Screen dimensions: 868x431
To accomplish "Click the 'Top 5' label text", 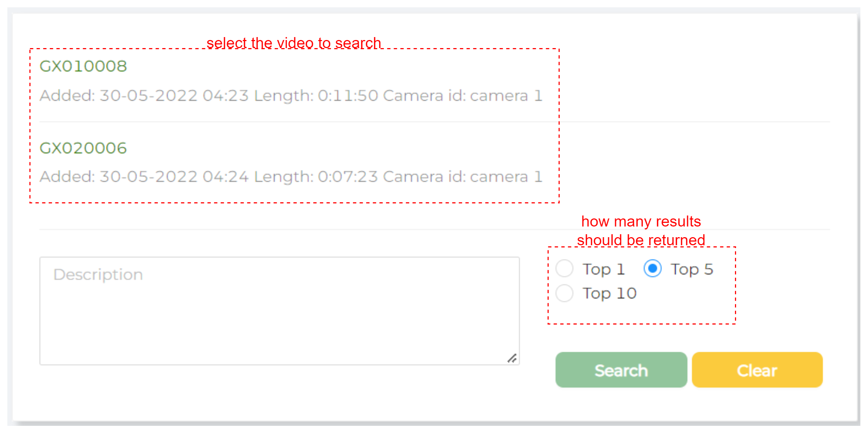I will (x=692, y=269).
